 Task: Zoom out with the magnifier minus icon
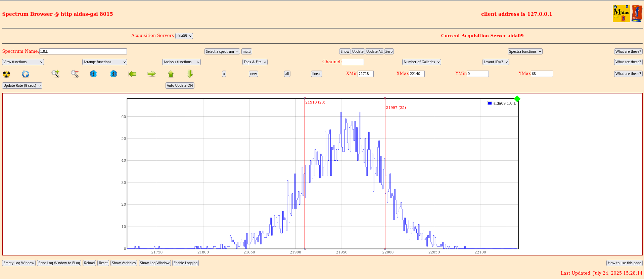click(75, 74)
